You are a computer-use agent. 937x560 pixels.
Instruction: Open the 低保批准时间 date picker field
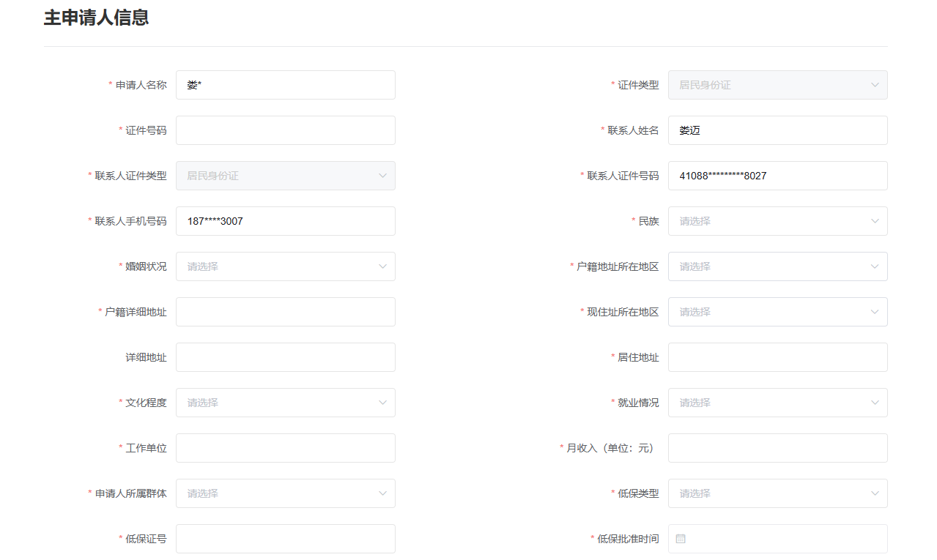pos(778,539)
